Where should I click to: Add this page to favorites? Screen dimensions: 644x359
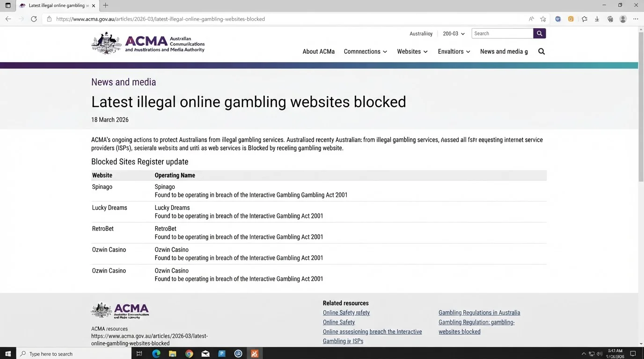543,19
